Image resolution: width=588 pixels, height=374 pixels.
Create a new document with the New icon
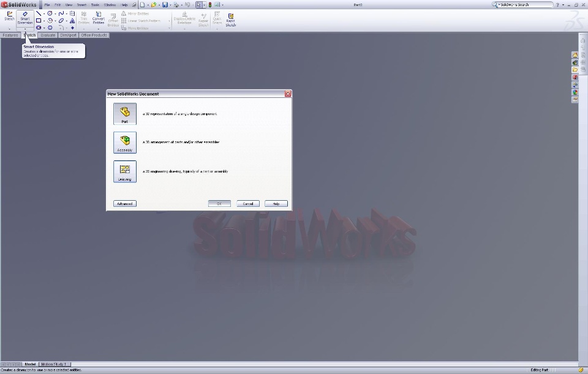click(x=143, y=5)
